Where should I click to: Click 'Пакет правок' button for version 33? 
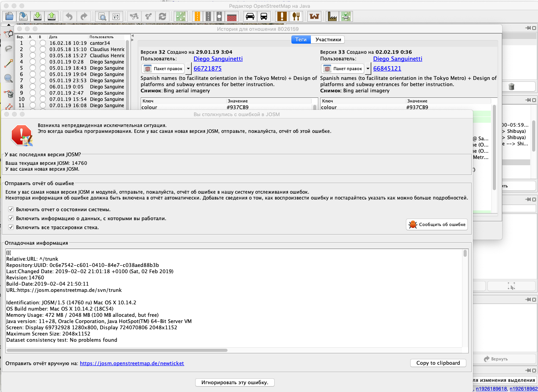pos(343,69)
